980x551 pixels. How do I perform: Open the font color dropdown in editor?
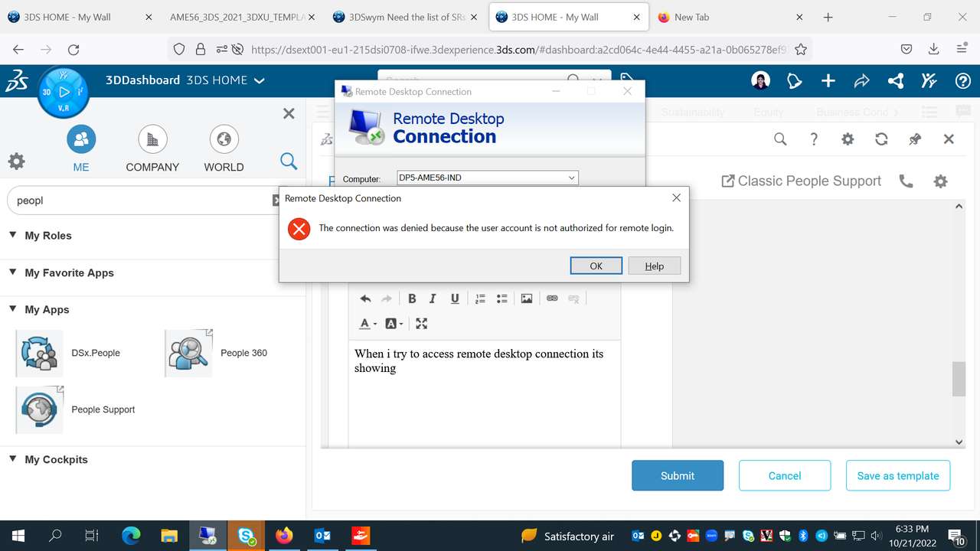367,324
